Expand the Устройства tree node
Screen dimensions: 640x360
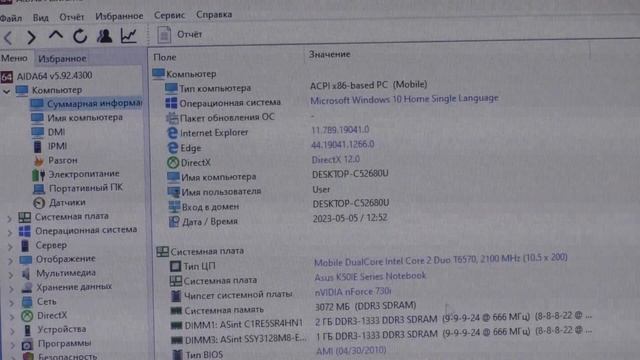(x=12, y=331)
